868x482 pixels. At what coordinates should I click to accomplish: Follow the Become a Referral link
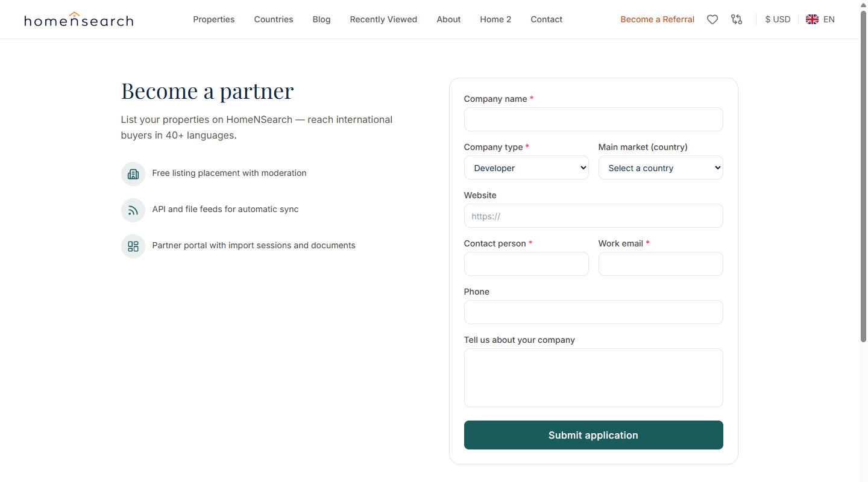tap(658, 19)
